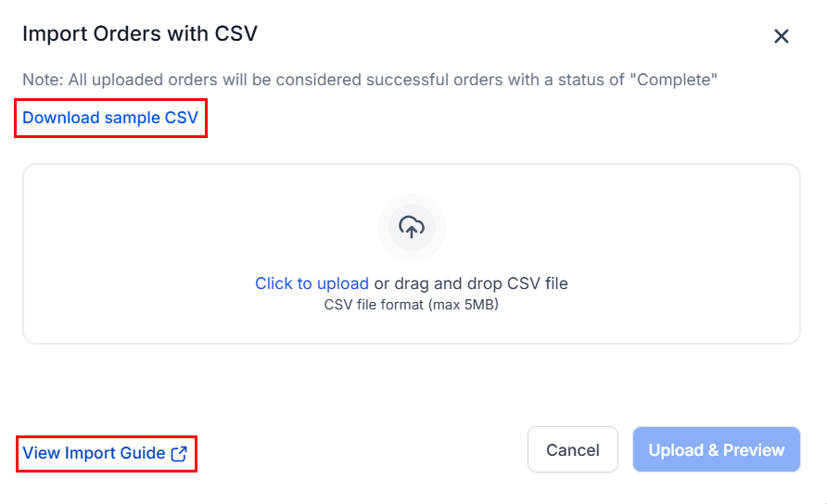
Task: Click the cloud upload icon
Action: click(412, 227)
